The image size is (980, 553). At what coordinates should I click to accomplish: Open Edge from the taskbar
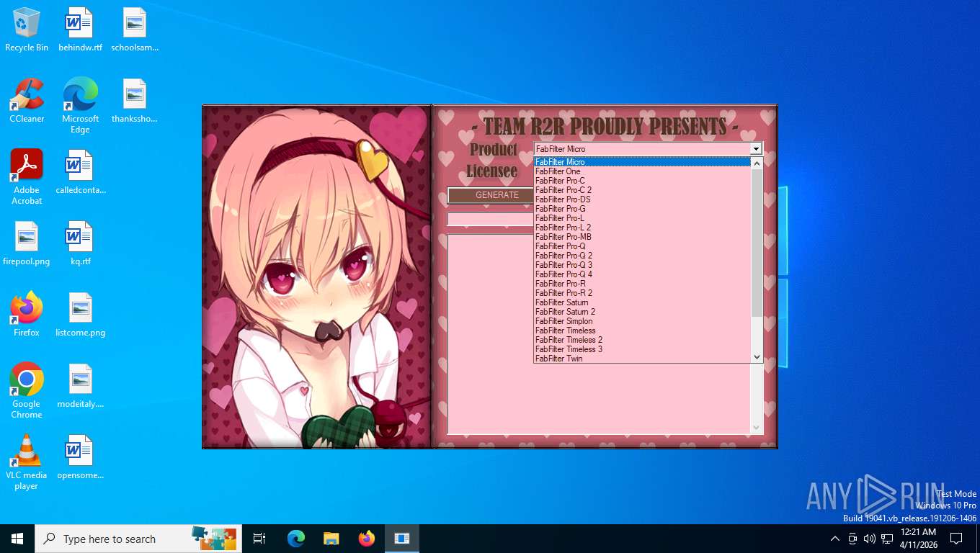pyautogui.click(x=296, y=539)
